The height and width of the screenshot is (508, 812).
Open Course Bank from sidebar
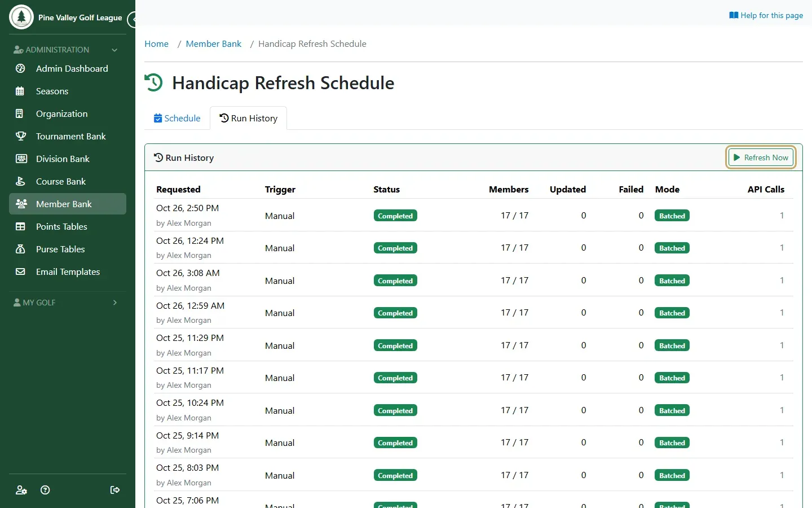[68, 181]
